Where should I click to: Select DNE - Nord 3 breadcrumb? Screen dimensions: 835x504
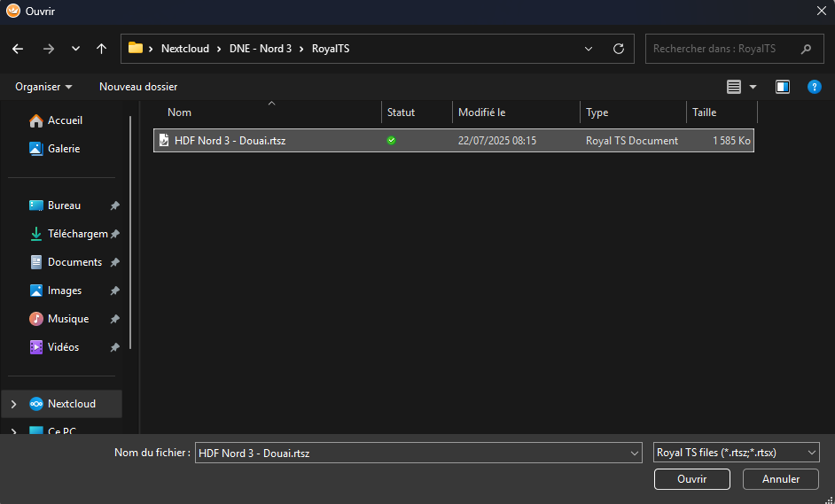tap(261, 49)
